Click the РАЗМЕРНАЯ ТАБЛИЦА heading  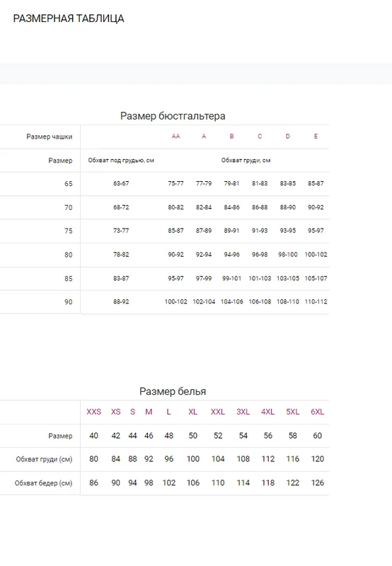click(69, 18)
